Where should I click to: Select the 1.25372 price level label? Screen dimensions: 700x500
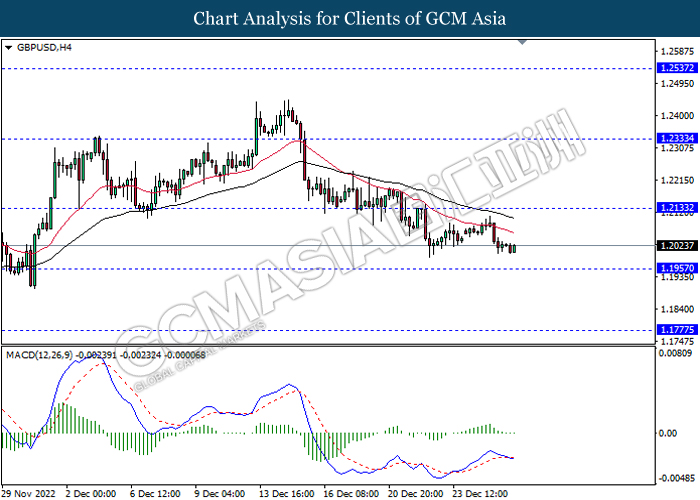[677, 68]
